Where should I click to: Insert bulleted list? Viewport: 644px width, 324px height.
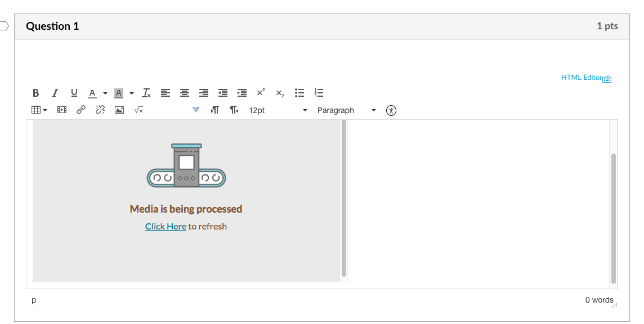click(x=299, y=93)
